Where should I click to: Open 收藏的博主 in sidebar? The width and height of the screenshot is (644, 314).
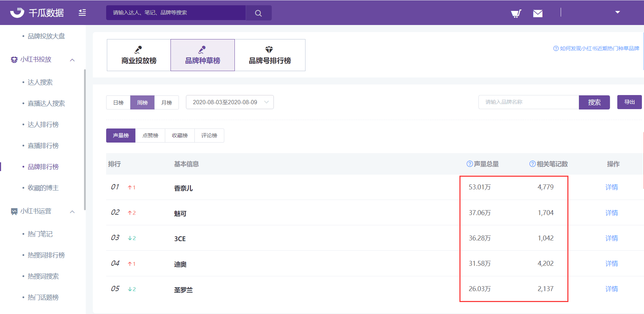pyautogui.click(x=43, y=188)
